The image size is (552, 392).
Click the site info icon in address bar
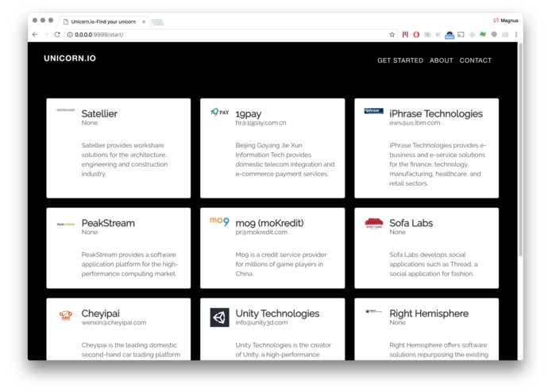pos(70,34)
